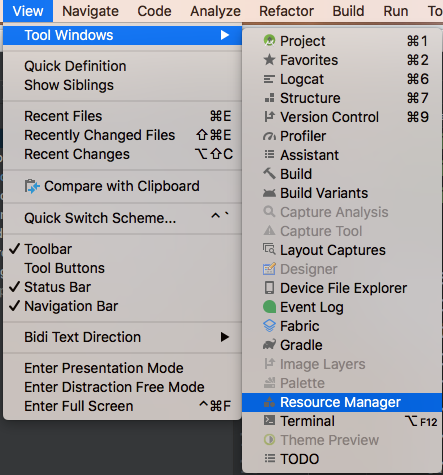The width and height of the screenshot is (443, 475).
Task: Click the Palette icon
Action: (269, 383)
